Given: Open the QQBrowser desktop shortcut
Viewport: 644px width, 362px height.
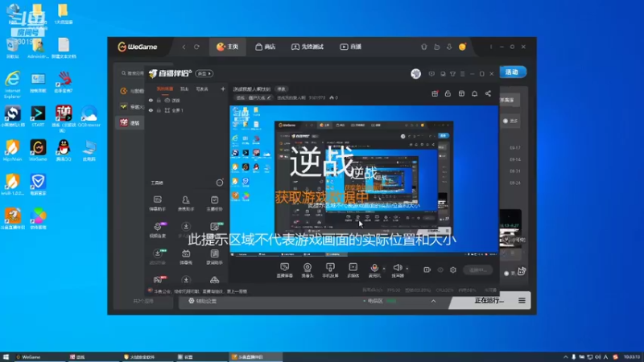Looking at the screenshot, I should coord(89,117).
